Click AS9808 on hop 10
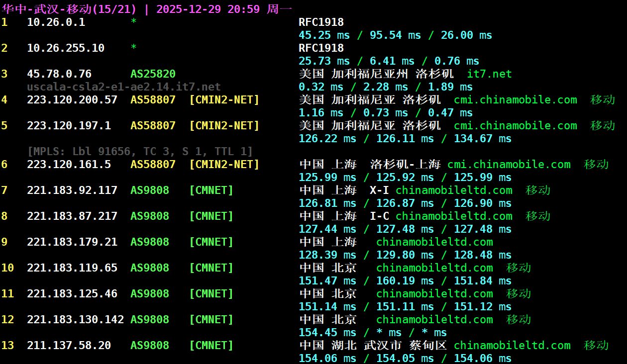Image resolution: width=627 pixels, height=364 pixels. coord(149,268)
